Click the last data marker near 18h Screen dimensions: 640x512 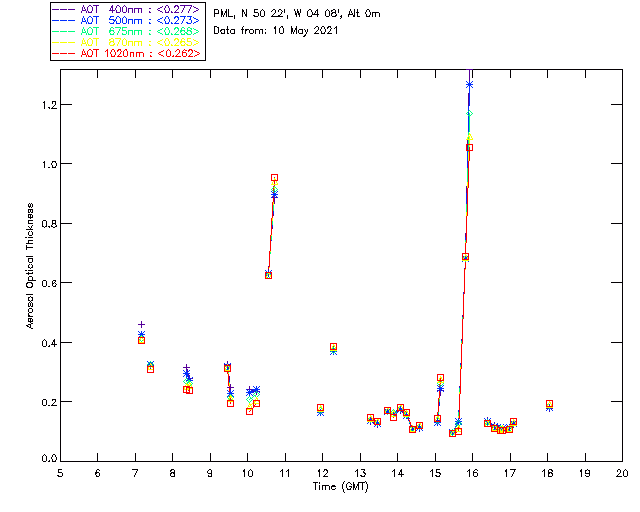coord(549,404)
